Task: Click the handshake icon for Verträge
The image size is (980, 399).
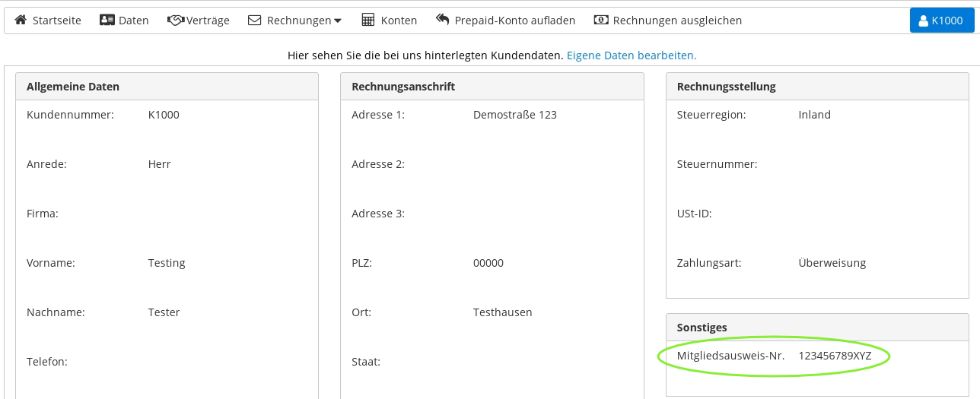Action: point(176,21)
